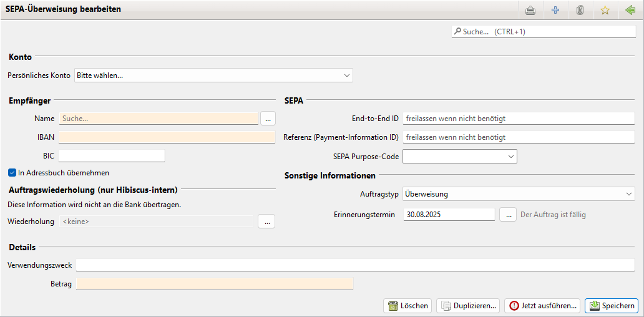
Task: Open Wiederholung ellipsis button
Action: pyautogui.click(x=267, y=222)
